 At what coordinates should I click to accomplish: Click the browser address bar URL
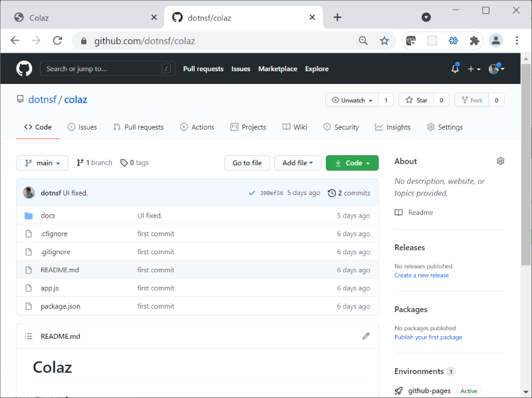click(144, 41)
